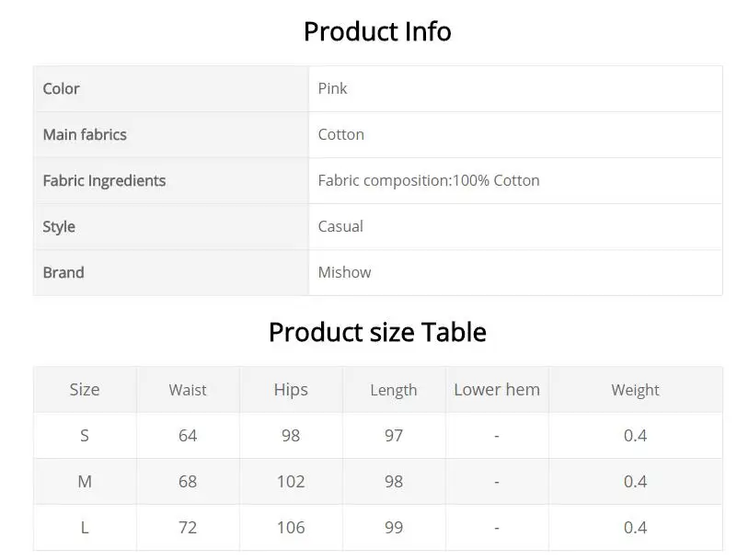Viewport: 749px width, 560px height.
Task: Click the Mishow brand name
Action: [344, 272]
